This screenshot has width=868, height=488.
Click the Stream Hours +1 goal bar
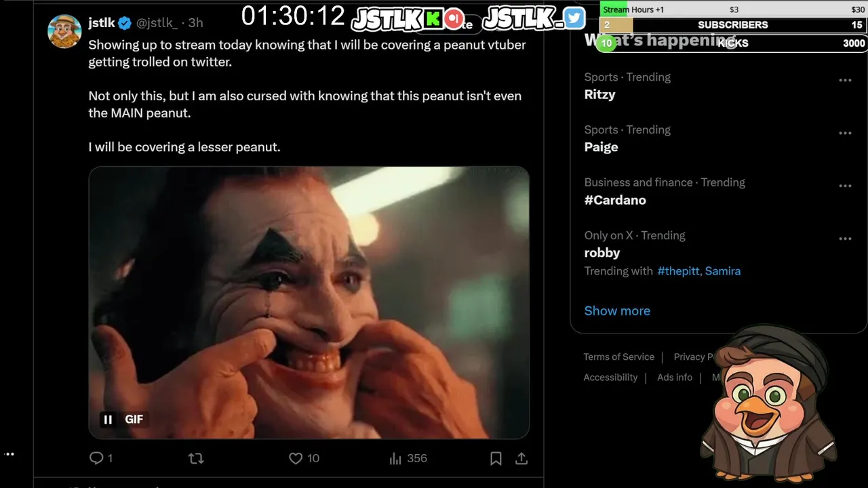point(734,9)
